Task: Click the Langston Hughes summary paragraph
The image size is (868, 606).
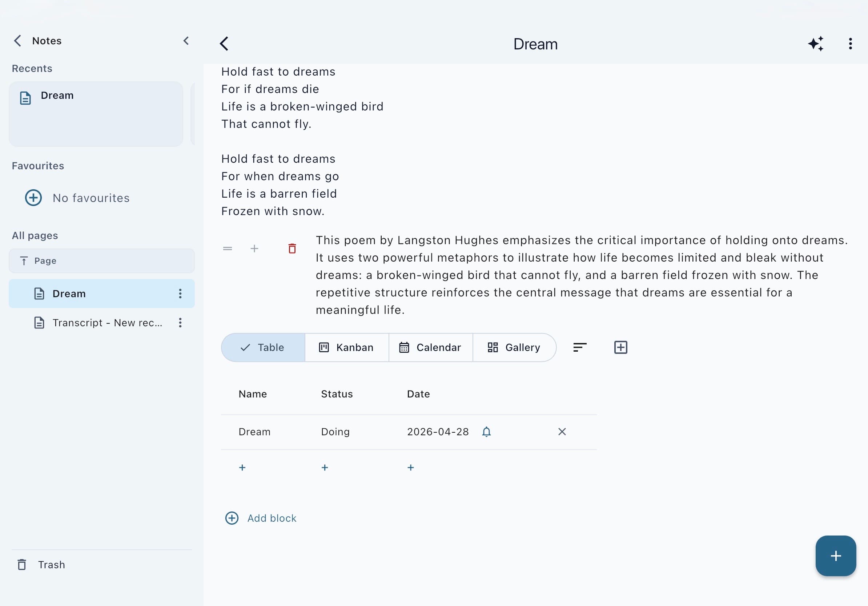Action: coord(582,275)
